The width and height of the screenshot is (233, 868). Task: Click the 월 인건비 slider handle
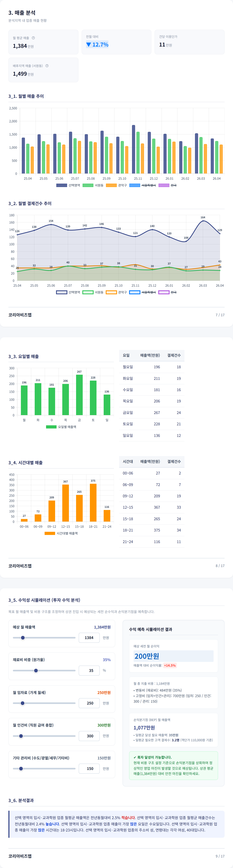[21, 736]
